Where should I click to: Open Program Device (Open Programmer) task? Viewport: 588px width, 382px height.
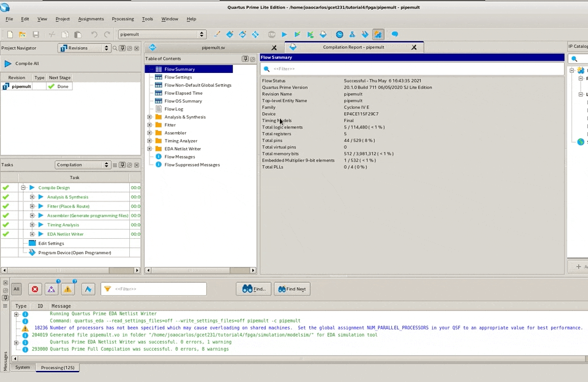point(75,253)
